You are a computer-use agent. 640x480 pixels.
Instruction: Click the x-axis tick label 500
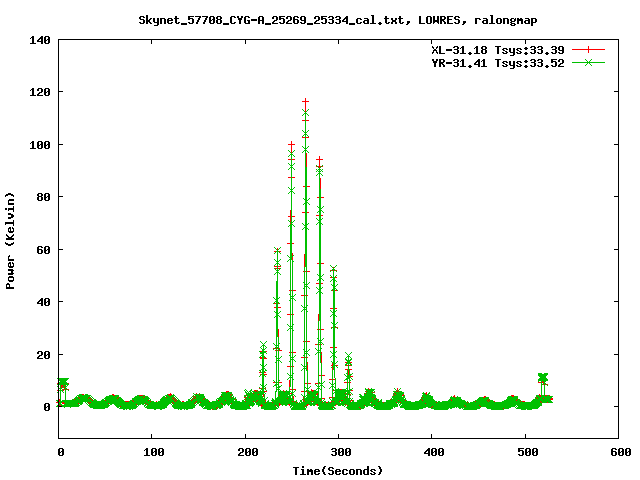527,452
